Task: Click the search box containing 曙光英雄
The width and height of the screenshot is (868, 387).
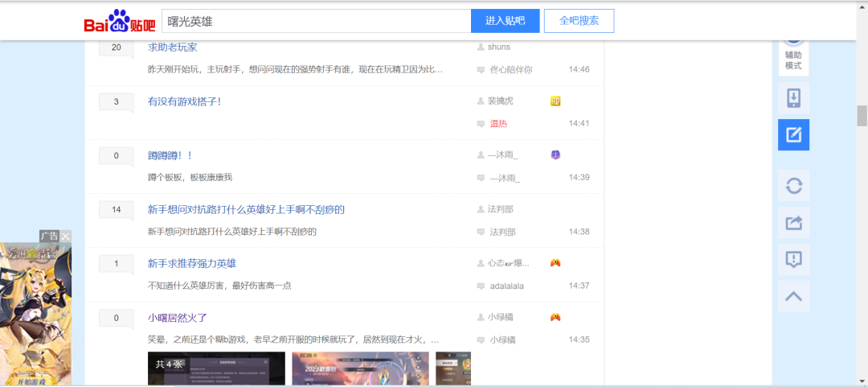Action: pyautogui.click(x=316, y=21)
